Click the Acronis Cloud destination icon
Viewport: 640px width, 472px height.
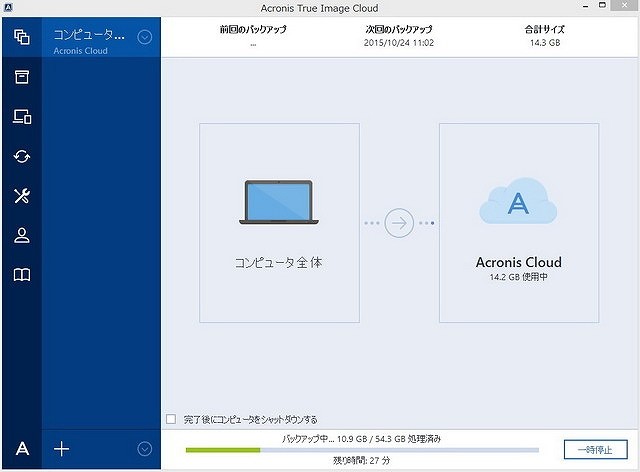pos(518,201)
